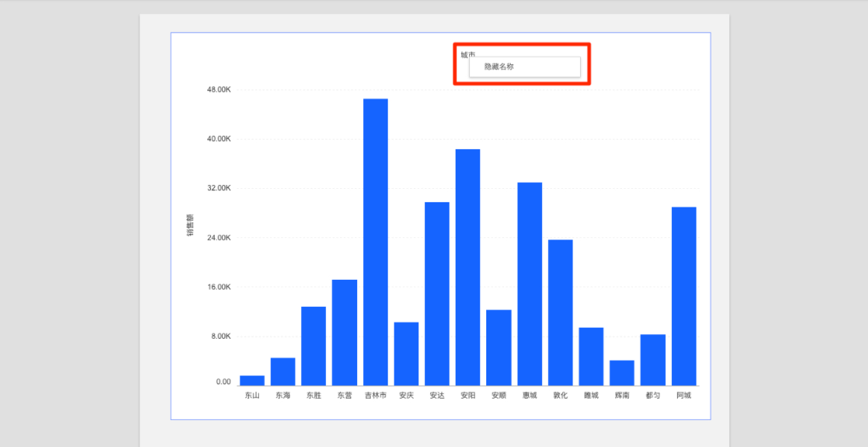Click the 0.00 y-axis tick label
This screenshot has height=447, width=868.
pyautogui.click(x=223, y=382)
